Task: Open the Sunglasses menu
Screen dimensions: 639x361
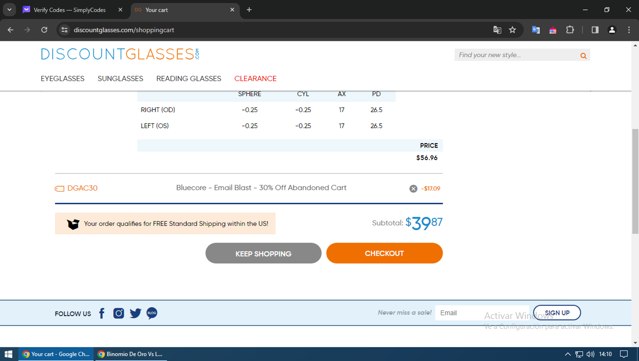Action: (x=120, y=79)
